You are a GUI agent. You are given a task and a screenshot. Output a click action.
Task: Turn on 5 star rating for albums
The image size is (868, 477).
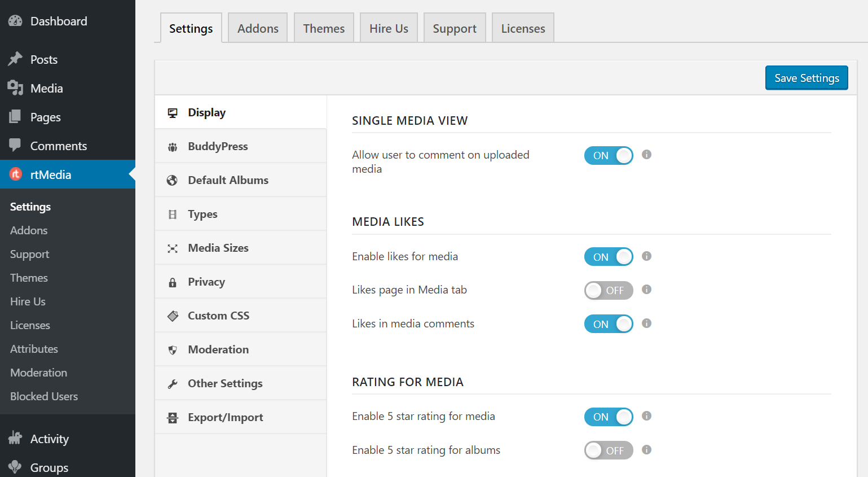click(609, 450)
